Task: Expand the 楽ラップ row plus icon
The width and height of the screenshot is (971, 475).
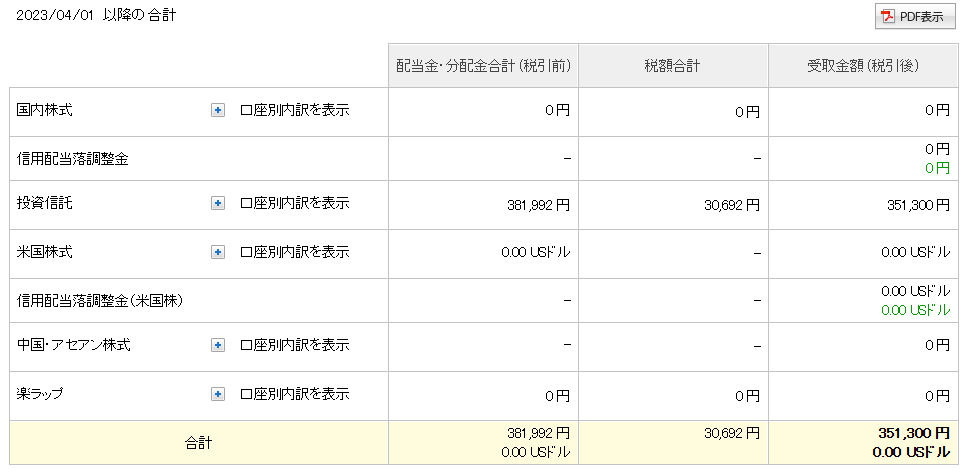Action: click(x=218, y=394)
